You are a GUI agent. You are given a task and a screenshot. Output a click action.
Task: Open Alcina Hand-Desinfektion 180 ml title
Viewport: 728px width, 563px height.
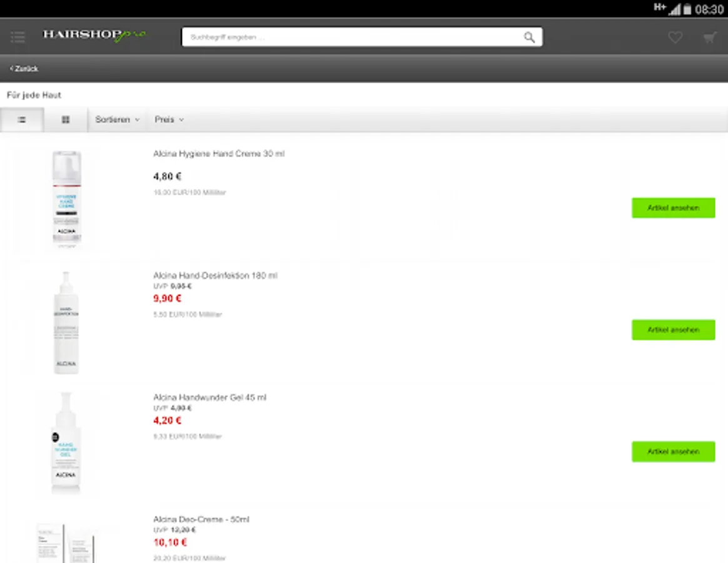tap(215, 275)
